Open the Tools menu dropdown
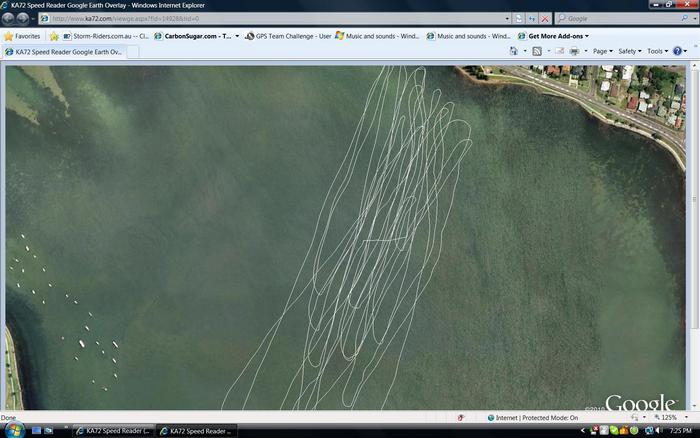The image size is (700, 438). (x=657, y=51)
